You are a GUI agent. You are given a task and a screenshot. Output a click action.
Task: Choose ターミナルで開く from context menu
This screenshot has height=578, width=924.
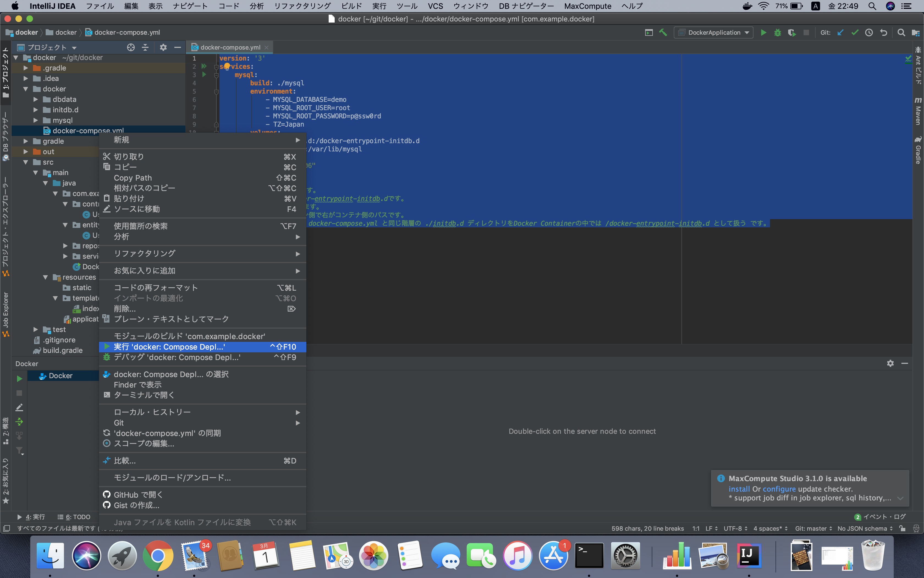(x=202, y=395)
